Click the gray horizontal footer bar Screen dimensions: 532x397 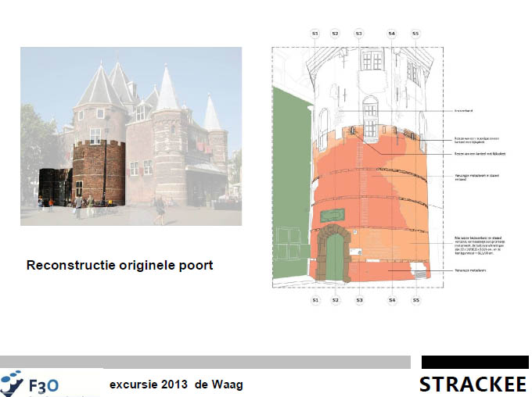[205, 362]
